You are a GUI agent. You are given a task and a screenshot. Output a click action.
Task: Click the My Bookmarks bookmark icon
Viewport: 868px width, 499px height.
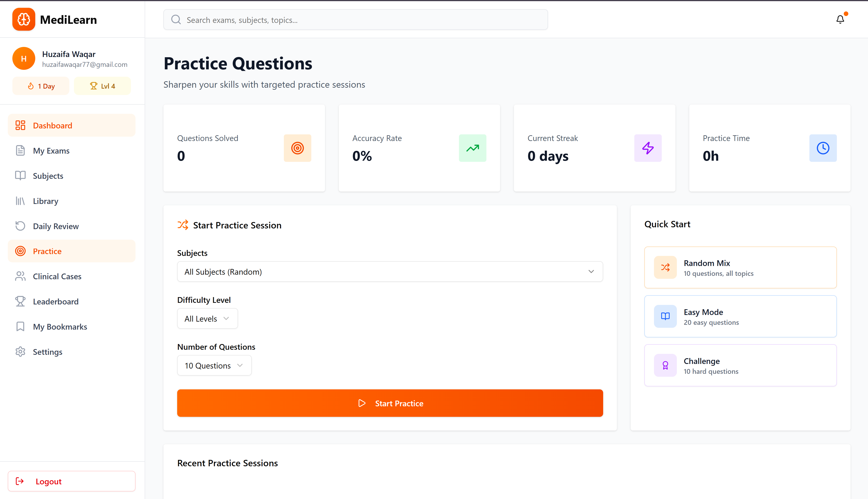[20, 326]
